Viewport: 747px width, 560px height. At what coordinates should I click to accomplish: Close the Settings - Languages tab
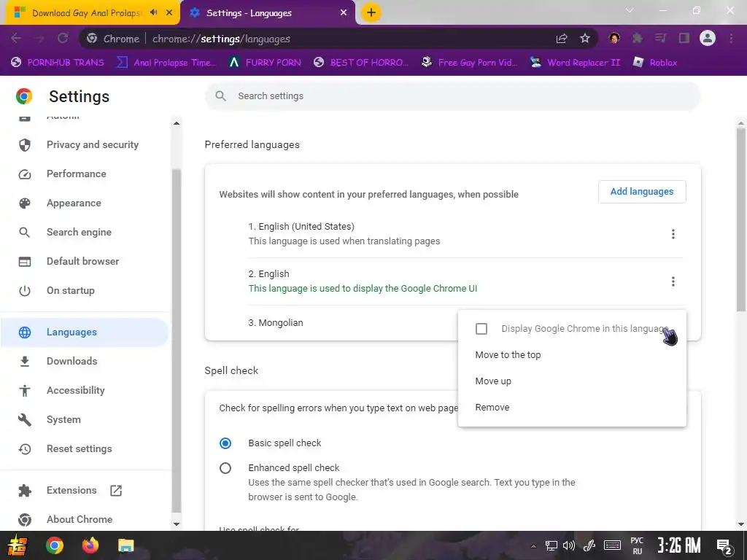tap(344, 13)
